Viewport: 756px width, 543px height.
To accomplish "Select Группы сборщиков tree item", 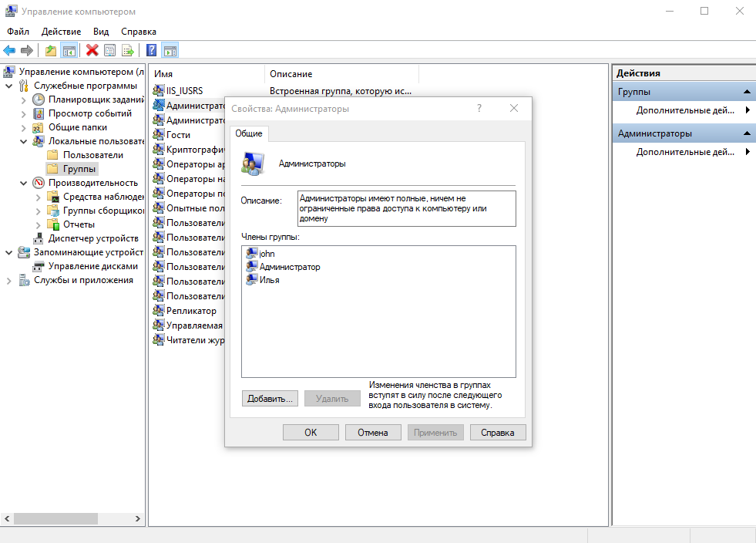I will click(96, 211).
